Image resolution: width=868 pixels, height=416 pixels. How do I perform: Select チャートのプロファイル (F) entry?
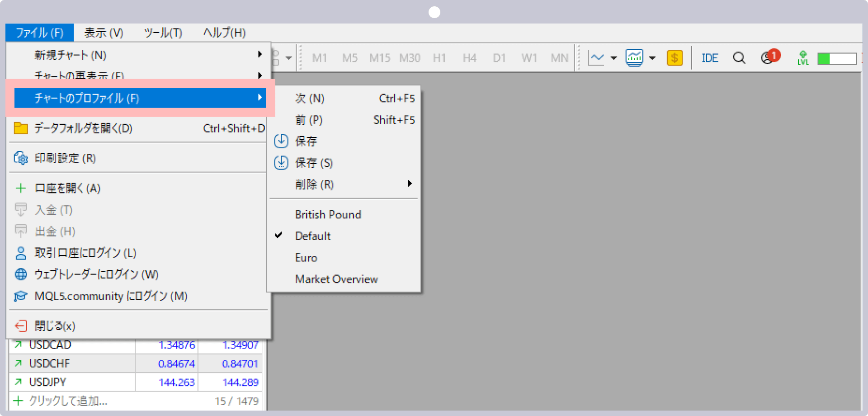(139, 98)
